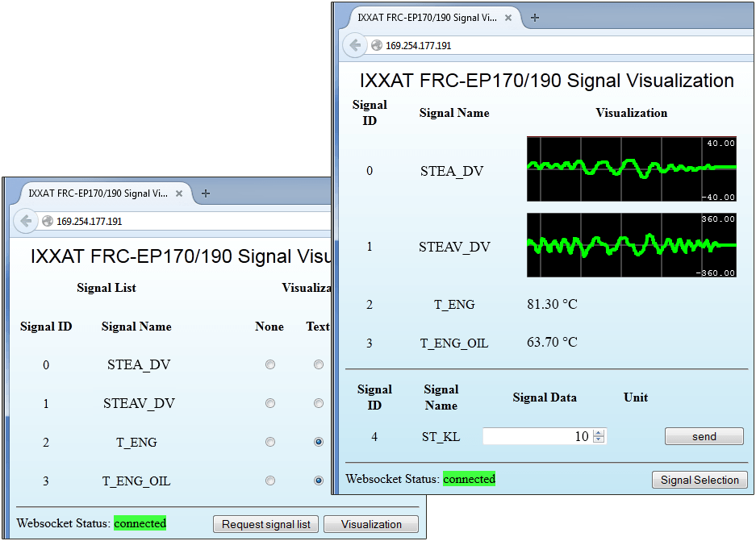Click the 81.30 °C value for T_ENG
The image size is (756, 541).
[552, 304]
